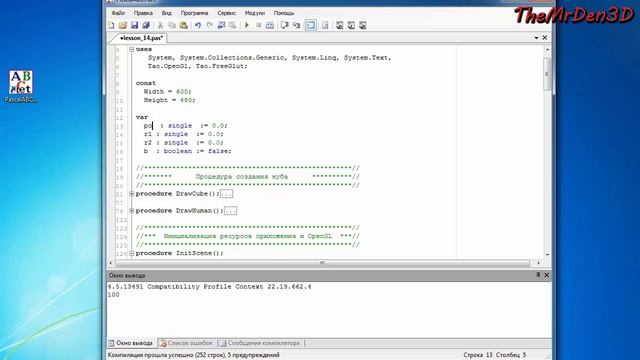Click the 'var' keyword line
The width and height of the screenshot is (640, 360).
click(x=142, y=117)
